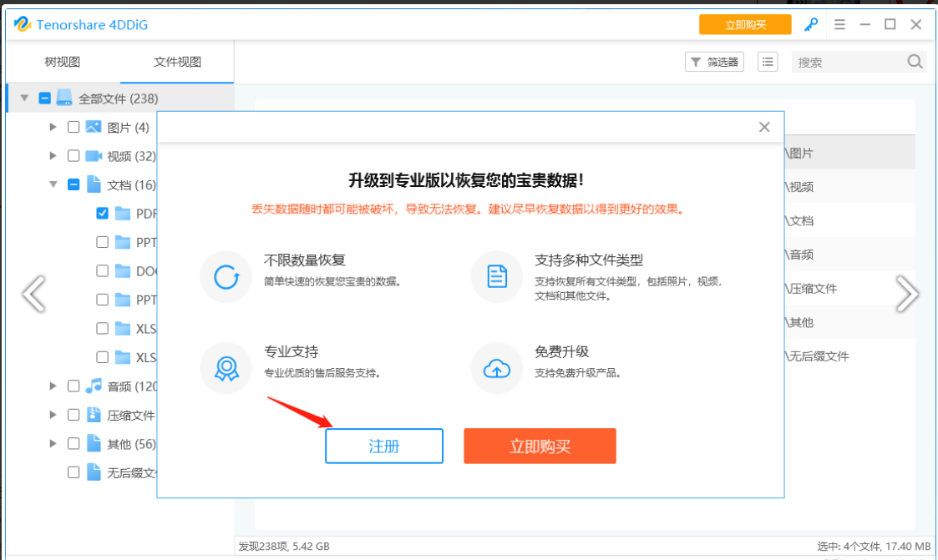Check the 压缩文件 checkbox
Image resolution: width=938 pixels, height=560 pixels.
pyautogui.click(x=73, y=414)
